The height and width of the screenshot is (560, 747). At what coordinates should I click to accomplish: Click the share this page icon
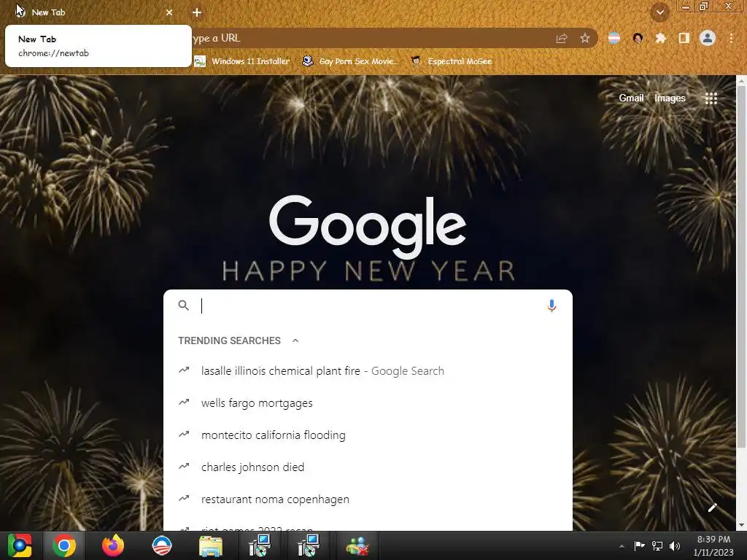(x=562, y=38)
